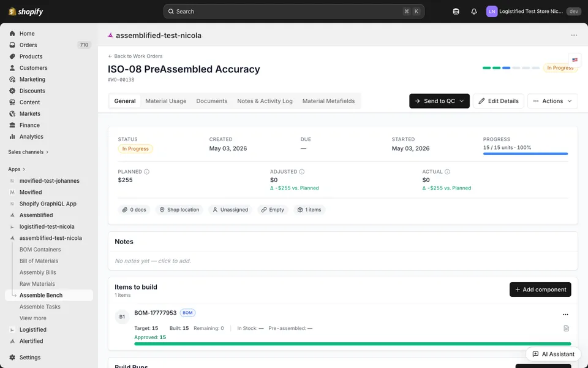Click the Content icon in sidebar
The image size is (588, 368).
click(x=12, y=102)
